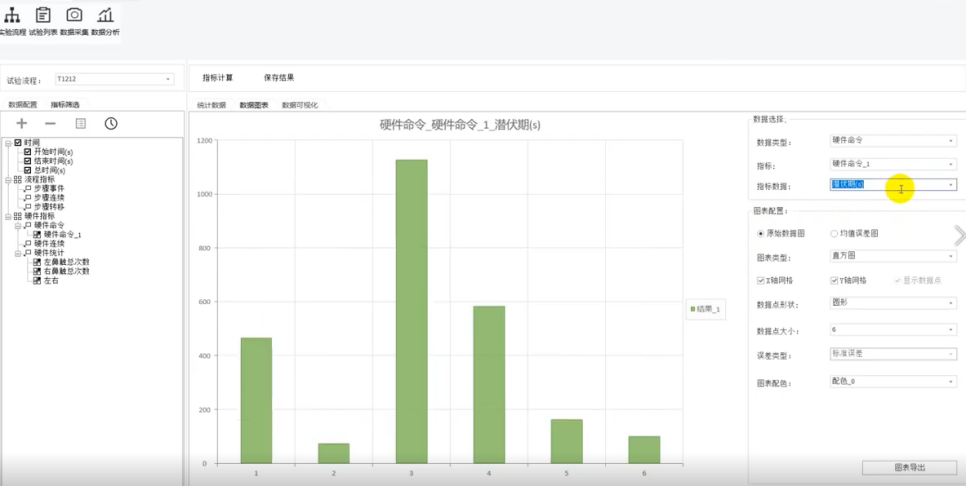Open the 实验流程 flowchart icon
Viewport: 967px width, 487px height.
click(13, 16)
